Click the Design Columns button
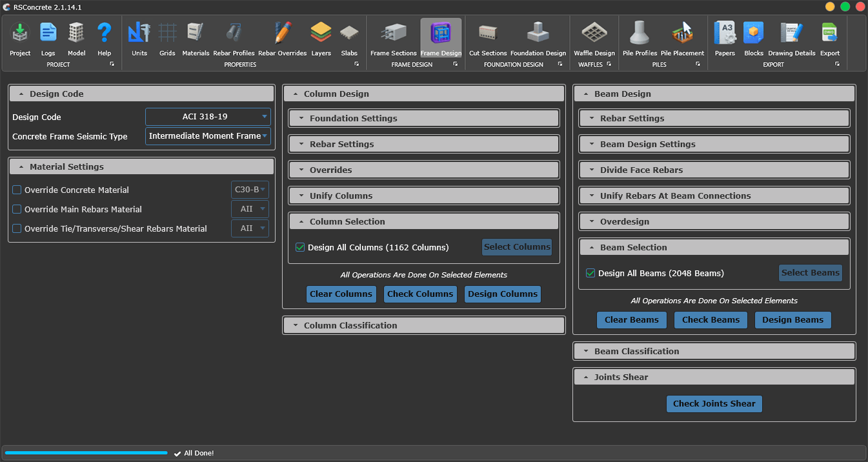The image size is (868, 462). [x=502, y=294]
